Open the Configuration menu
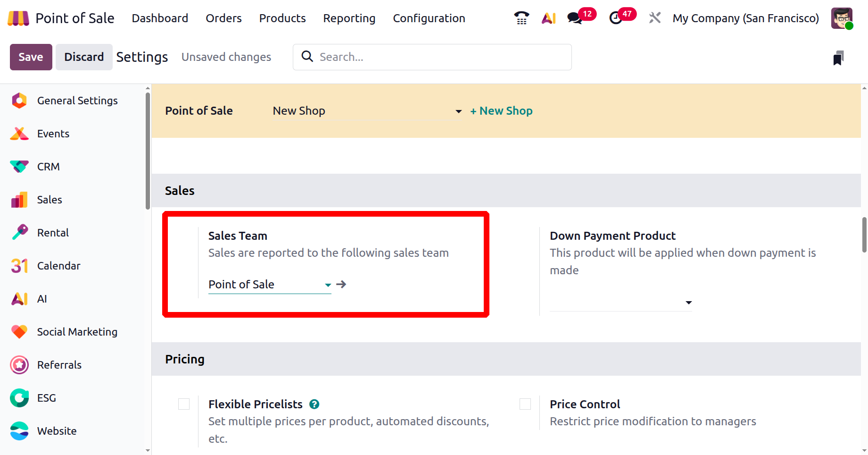The height and width of the screenshot is (455, 868). (x=429, y=18)
